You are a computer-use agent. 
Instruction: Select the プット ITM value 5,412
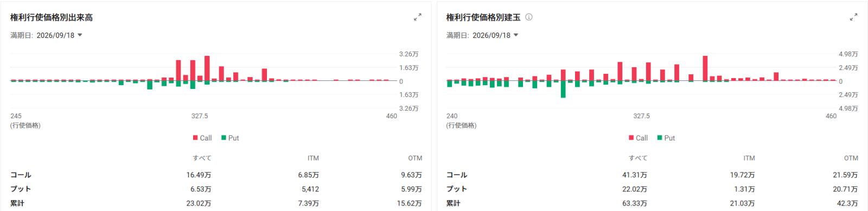click(x=310, y=189)
